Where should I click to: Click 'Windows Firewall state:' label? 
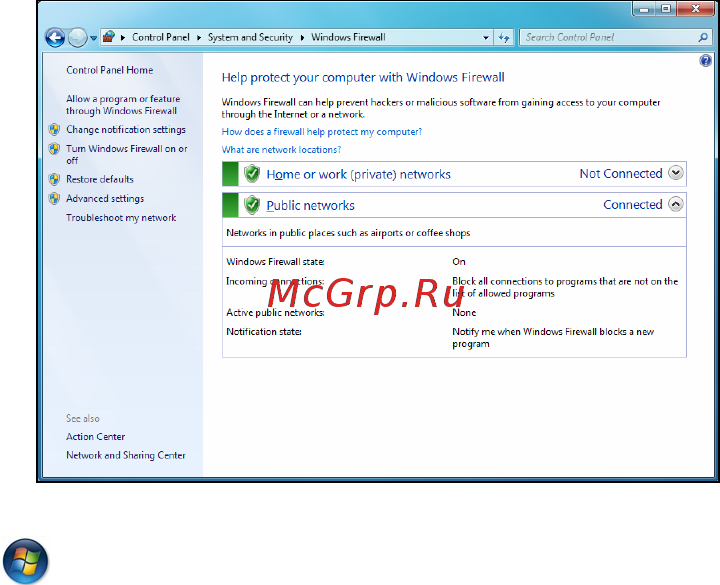click(x=275, y=262)
